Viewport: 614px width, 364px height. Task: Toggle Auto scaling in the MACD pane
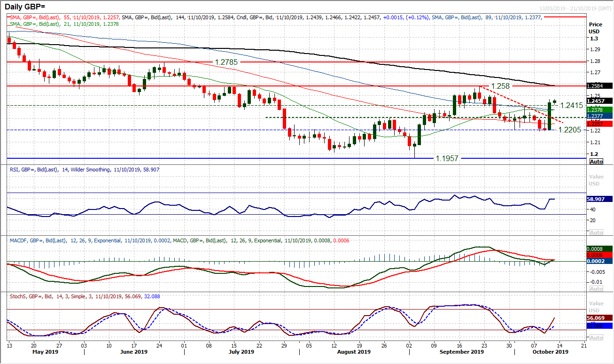pos(596,289)
